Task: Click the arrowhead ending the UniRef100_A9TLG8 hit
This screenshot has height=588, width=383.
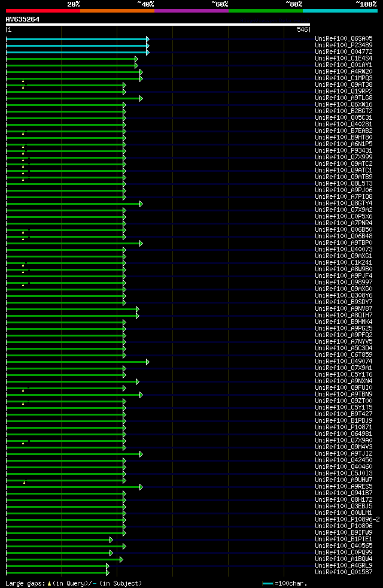Action: 141,98
